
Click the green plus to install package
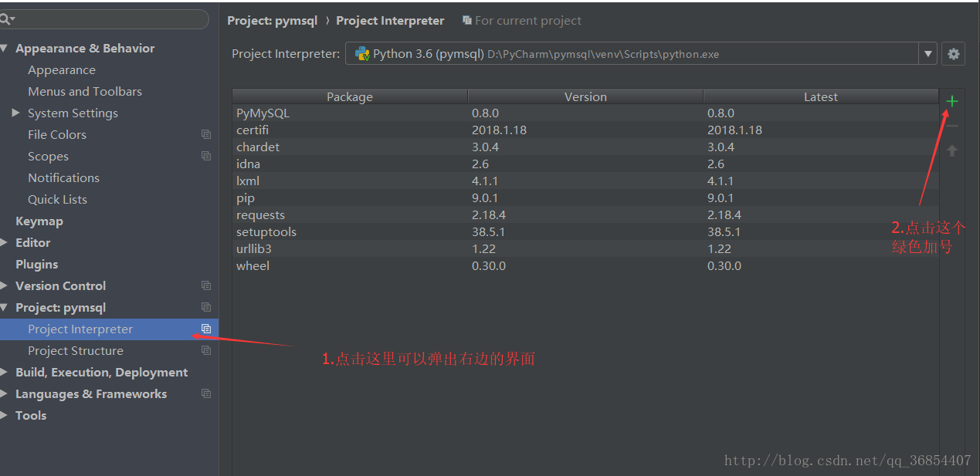[x=951, y=101]
